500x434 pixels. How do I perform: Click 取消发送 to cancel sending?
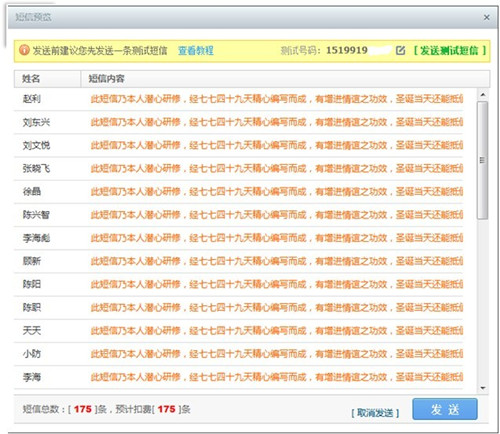[375, 413]
